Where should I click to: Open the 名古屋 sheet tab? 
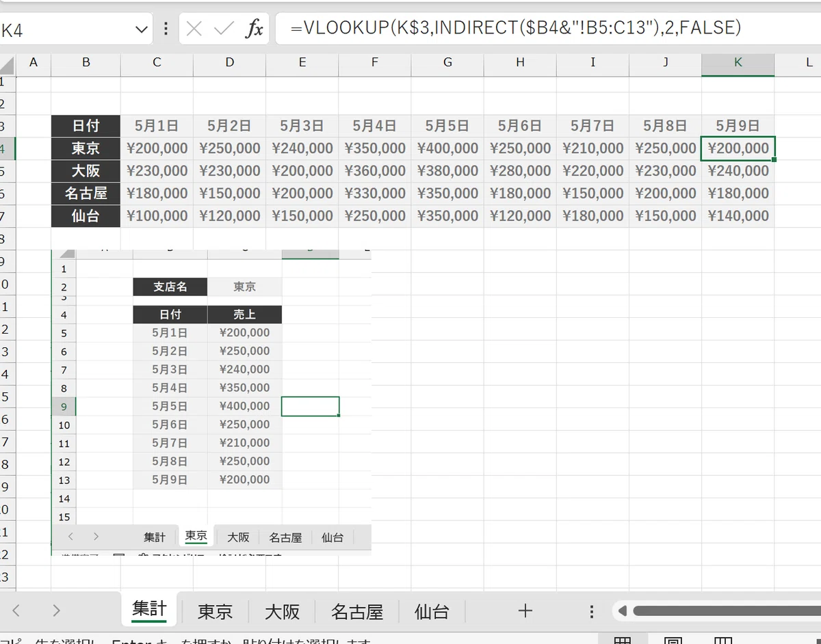click(x=356, y=611)
